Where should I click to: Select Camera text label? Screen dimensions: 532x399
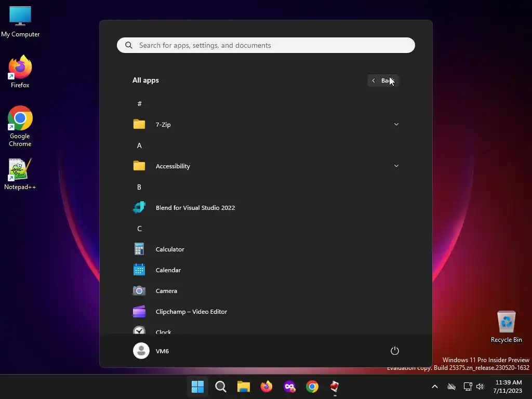(x=166, y=291)
